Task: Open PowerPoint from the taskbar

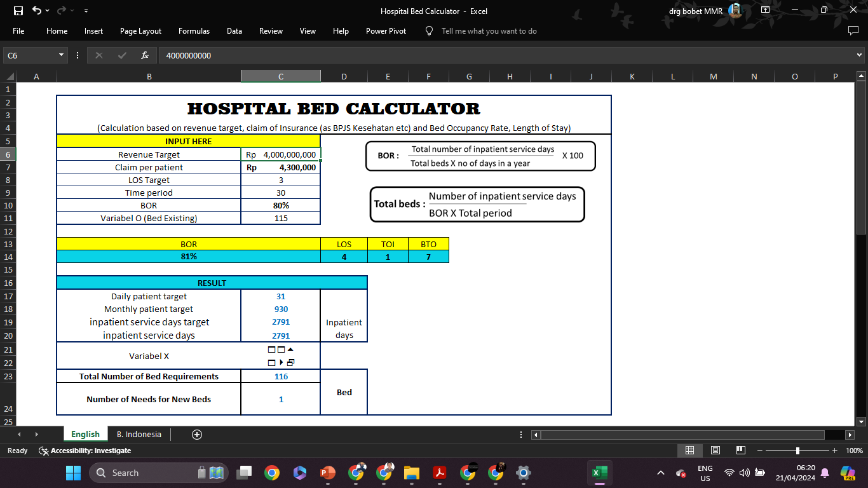Action: point(328,473)
